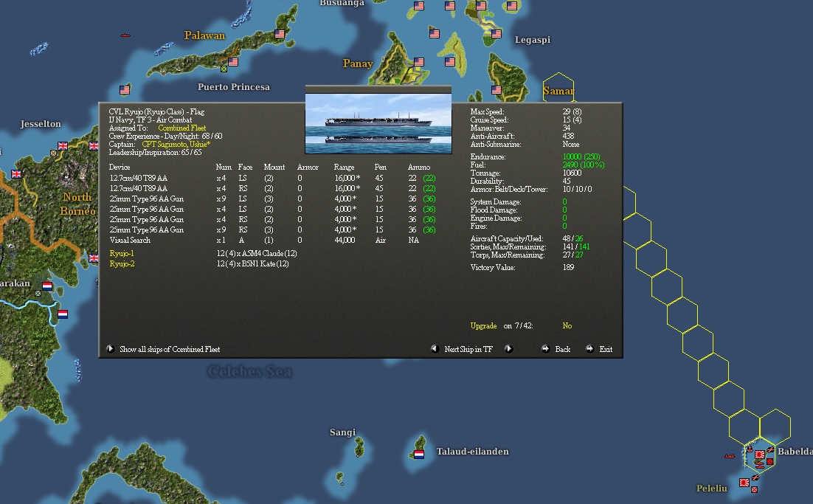The width and height of the screenshot is (813, 504).
Task: Select the Dutch flag south of Tarakan
Action: (x=63, y=314)
